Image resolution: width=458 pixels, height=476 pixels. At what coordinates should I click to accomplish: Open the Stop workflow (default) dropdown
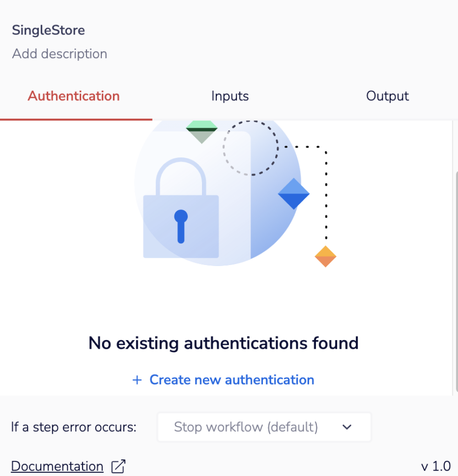point(264,427)
